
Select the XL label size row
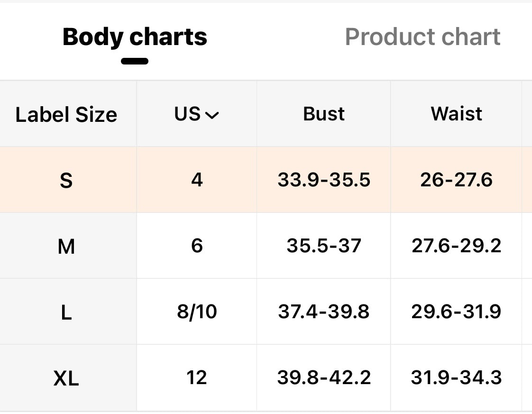pyautogui.click(x=66, y=378)
